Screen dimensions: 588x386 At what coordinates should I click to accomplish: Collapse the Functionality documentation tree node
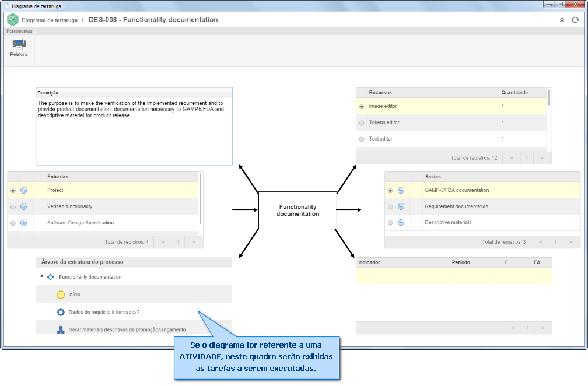pos(41,276)
